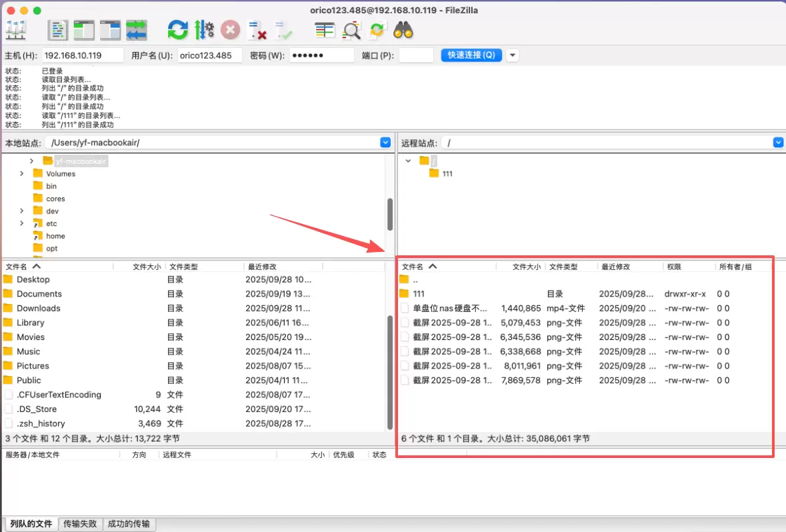The image size is (786, 532).
Task: Click the process transfer queue icon
Action: (204, 30)
